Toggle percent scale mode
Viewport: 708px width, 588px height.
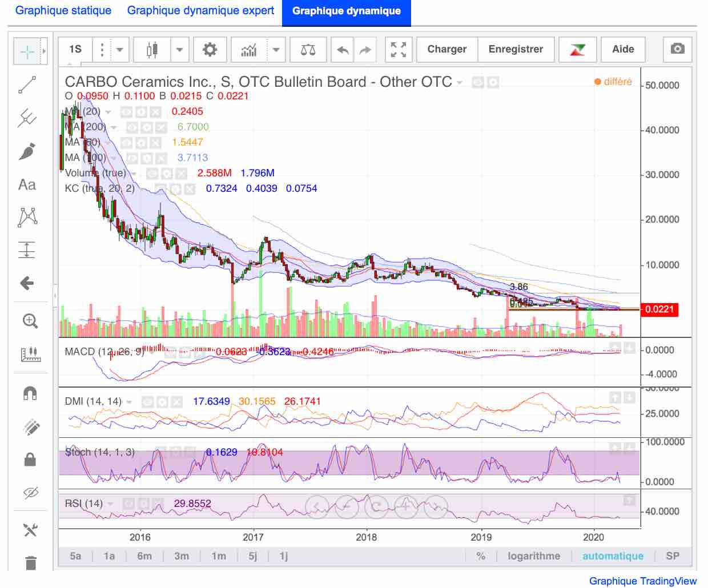[481, 556]
